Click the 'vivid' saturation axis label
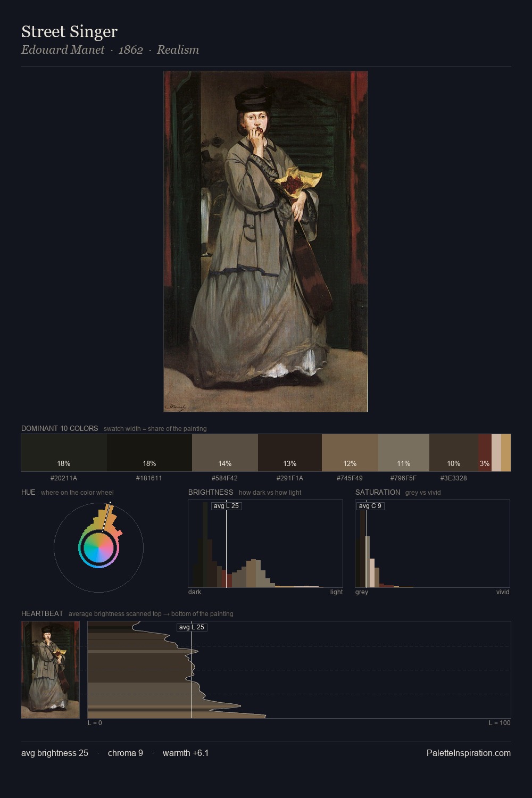This screenshot has height=798, width=532. point(503,592)
